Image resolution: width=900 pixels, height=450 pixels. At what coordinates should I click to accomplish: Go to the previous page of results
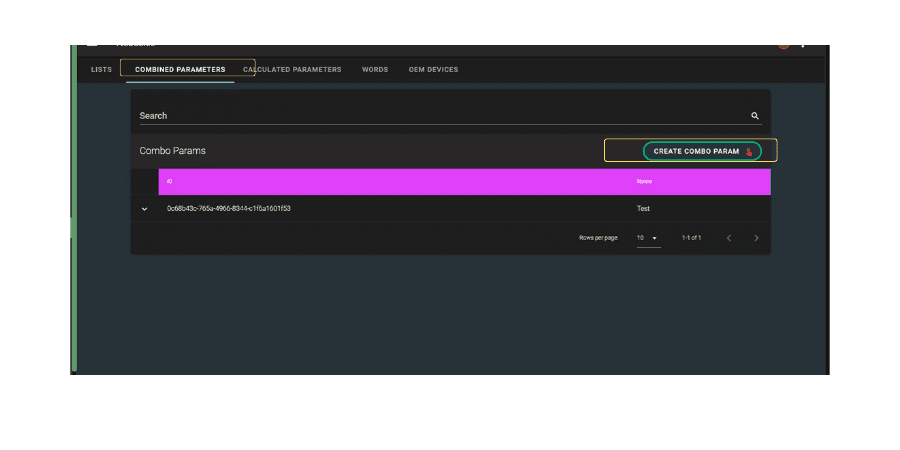coord(728,238)
